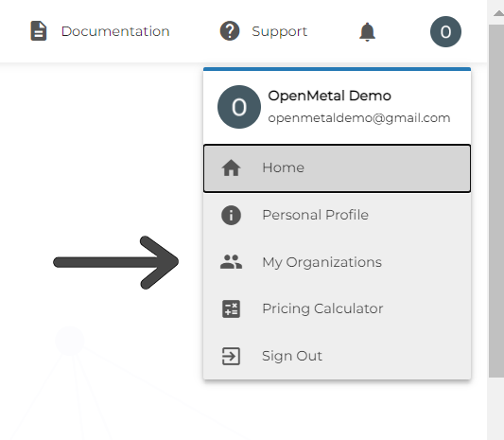Click the Sign Out exit icon

point(231,356)
